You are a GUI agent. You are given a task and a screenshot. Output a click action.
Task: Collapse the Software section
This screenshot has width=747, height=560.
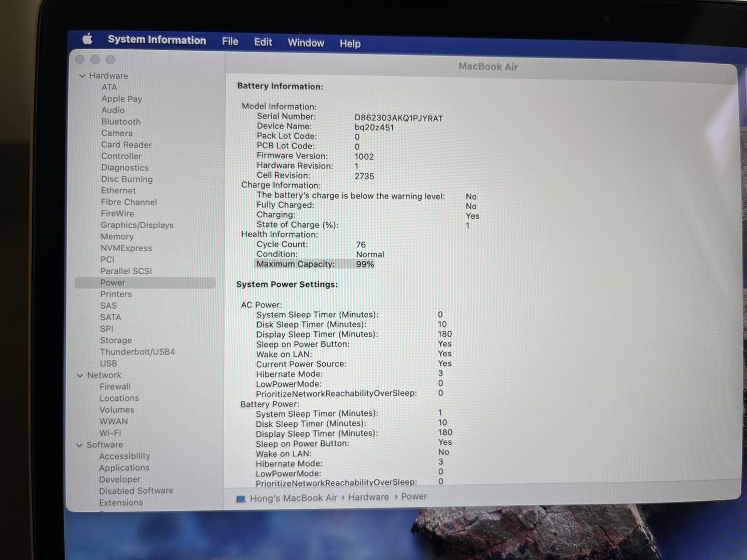click(79, 445)
